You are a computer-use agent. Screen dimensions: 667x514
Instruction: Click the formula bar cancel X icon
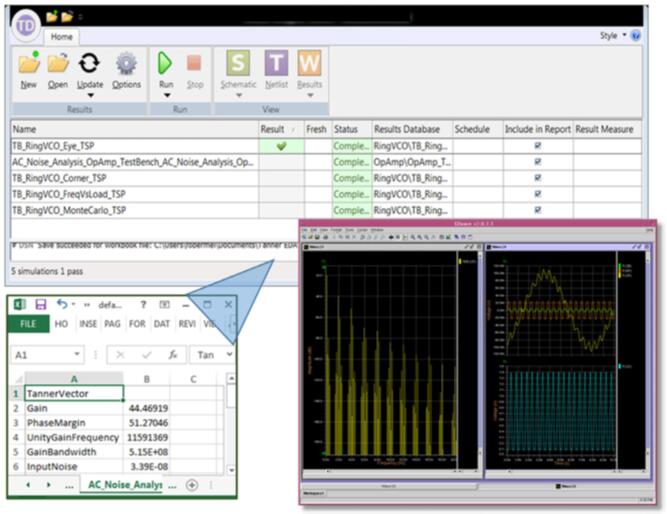pyautogui.click(x=120, y=355)
